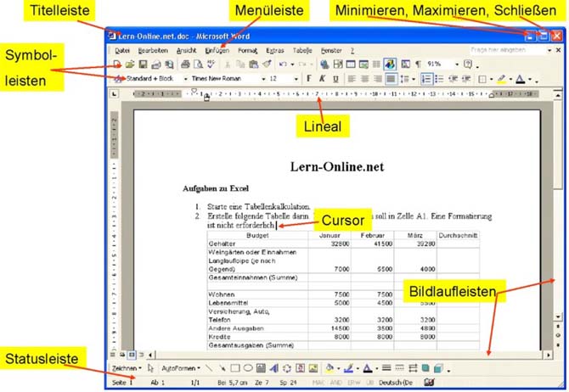Insert WordArt from the drawing toolbar
The width and height of the screenshot is (569, 392).
[274, 368]
